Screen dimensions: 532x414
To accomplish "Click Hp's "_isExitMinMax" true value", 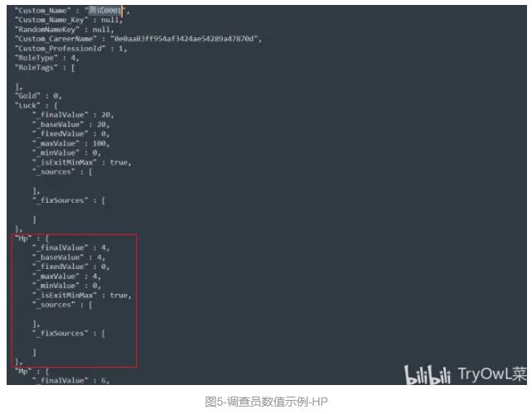I will tap(120, 296).
